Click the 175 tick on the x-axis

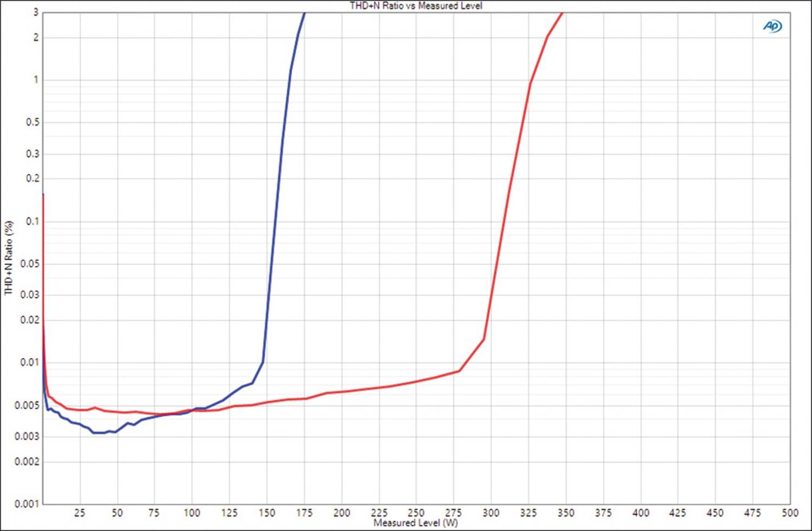point(304,513)
